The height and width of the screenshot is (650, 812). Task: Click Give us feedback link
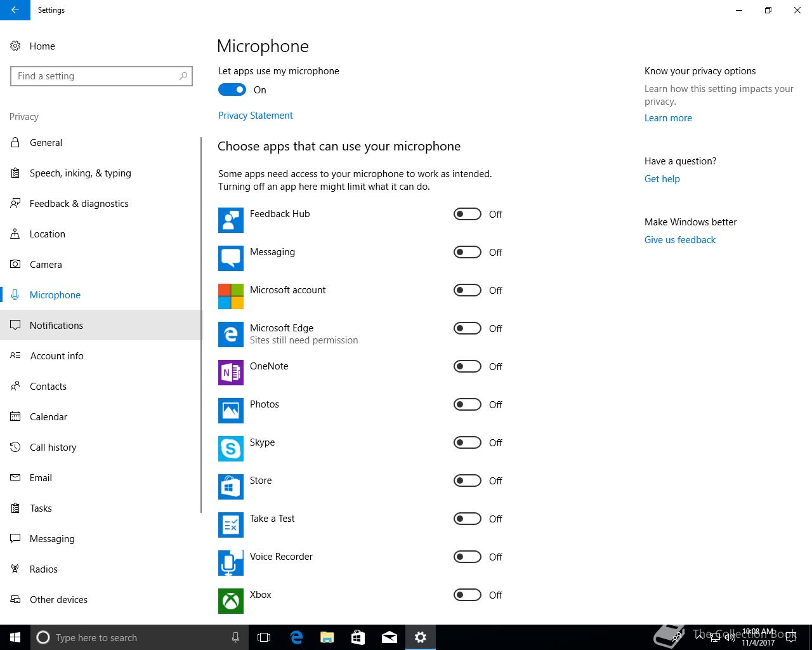680,240
